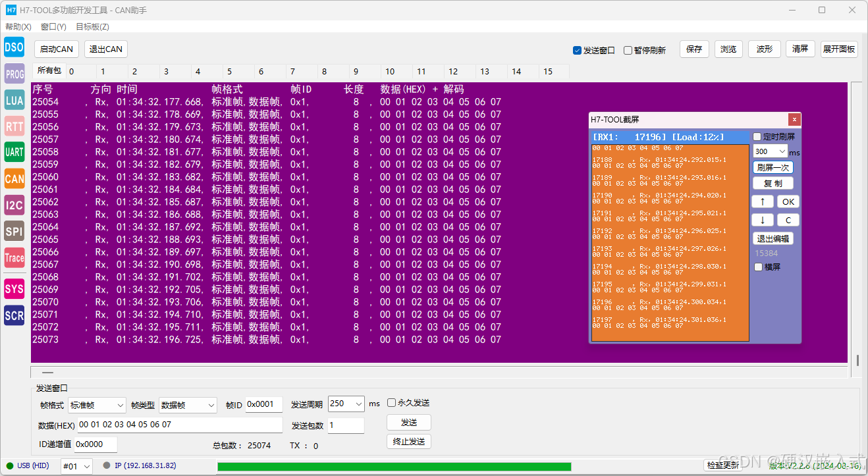The width and height of the screenshot is (868, 476).
Task: Click the 检查更新 button
Action: pyautogui.click(x=723, y=465)
